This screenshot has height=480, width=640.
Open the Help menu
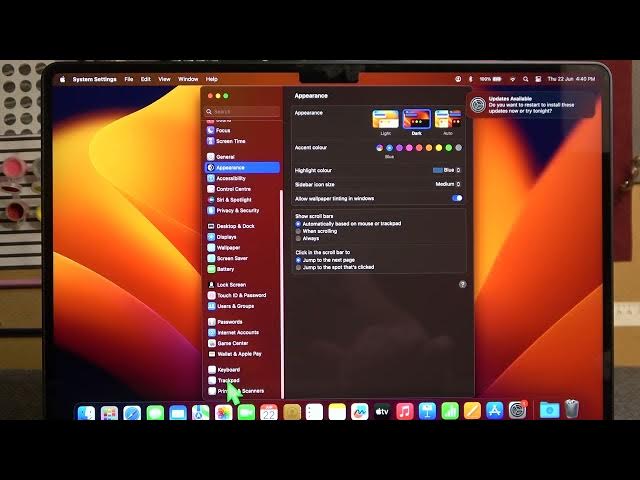(x=211, y=79)
